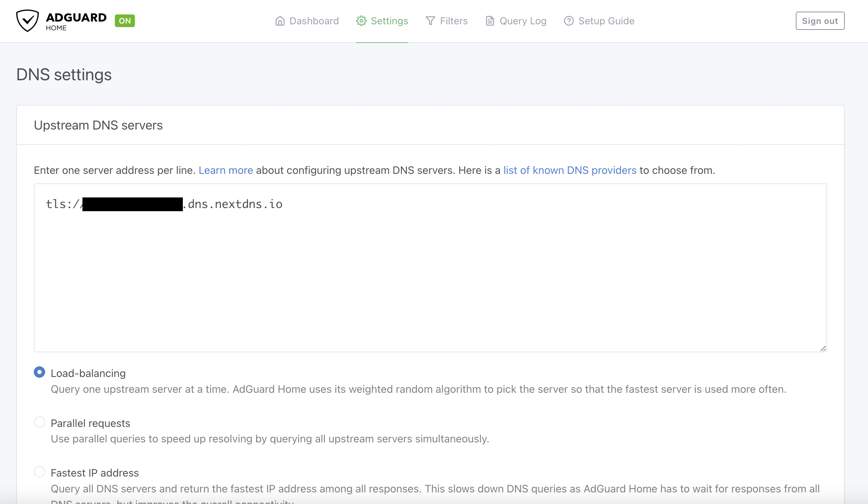The width and height of the screenshot is (868, 504).
Task: Click the Settings tab navigation item
Action: pos(382,21)
